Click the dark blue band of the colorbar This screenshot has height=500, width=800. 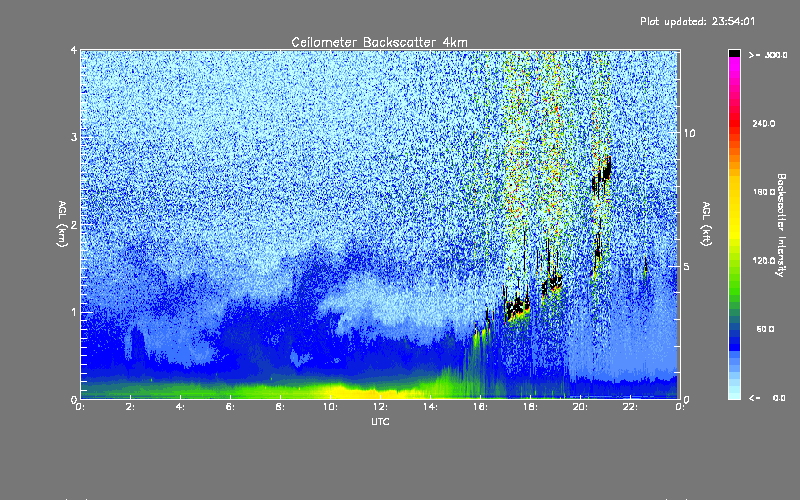coord(734,341)
